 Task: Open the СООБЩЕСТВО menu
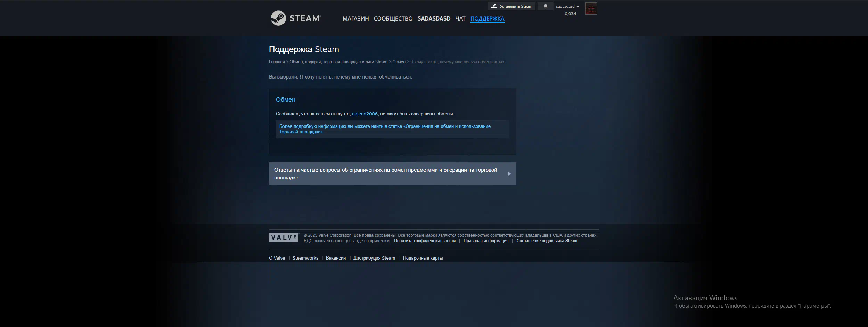[x=393, y=18]
